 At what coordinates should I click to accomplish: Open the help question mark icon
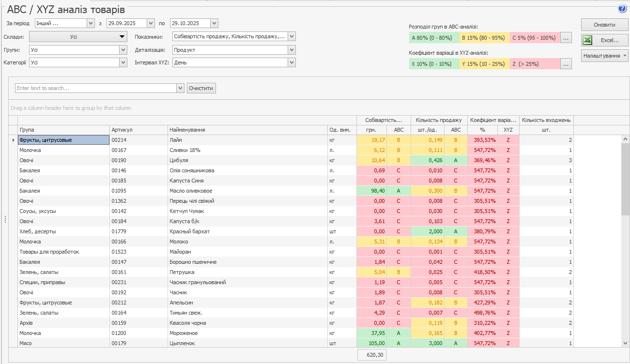[x=622, y=9]
